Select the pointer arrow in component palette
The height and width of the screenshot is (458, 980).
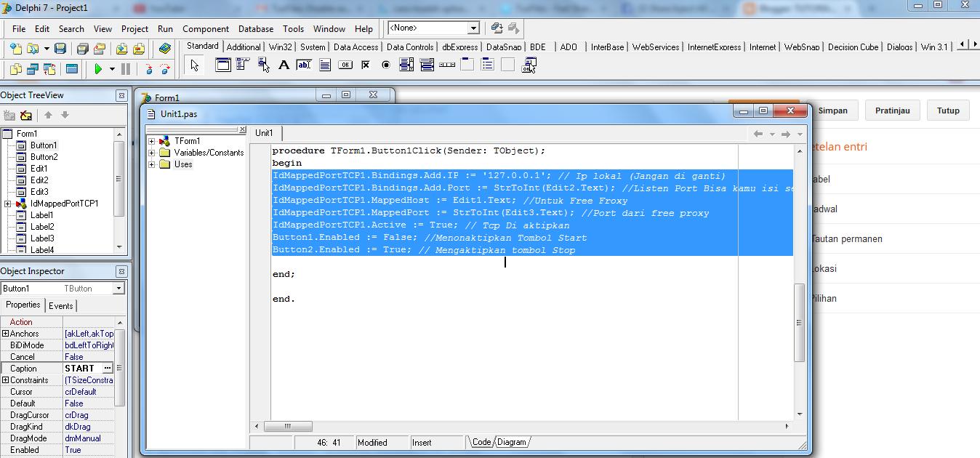(194, 65)
